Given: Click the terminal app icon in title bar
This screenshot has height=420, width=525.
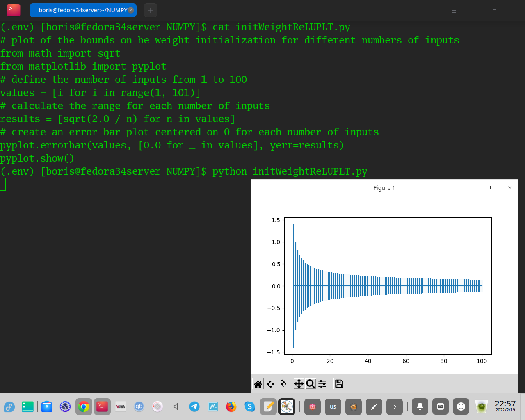Looking at the screenshot, I should 14,10.
